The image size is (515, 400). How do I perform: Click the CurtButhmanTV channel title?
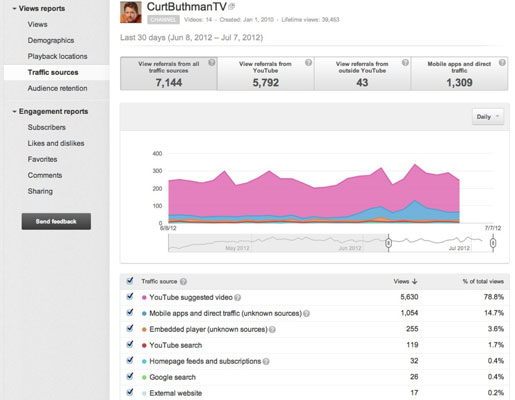(187, 6)
